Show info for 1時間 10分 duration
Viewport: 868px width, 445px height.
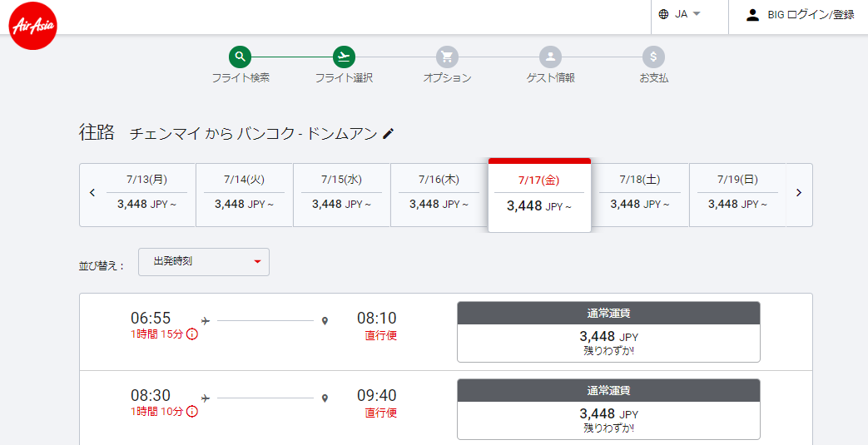(192, 412)
